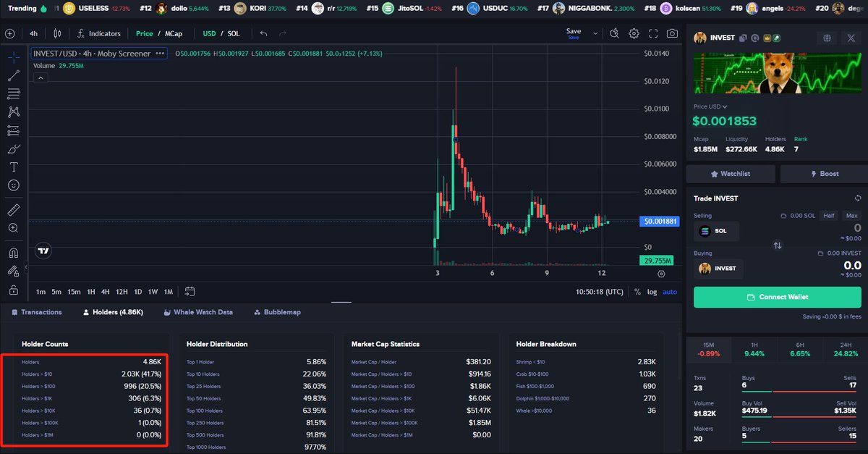
Task: Open the Bubblemap tab
Action: tap(277, 312)
